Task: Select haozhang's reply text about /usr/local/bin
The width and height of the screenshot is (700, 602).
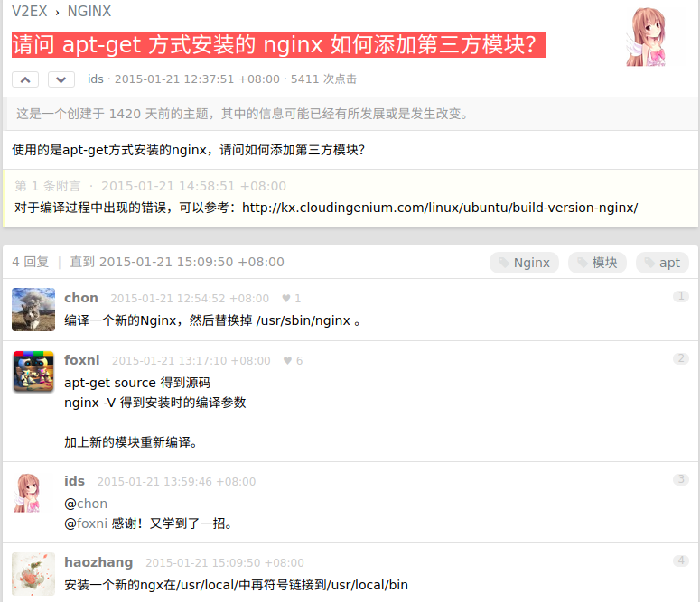Action: (x=236, y=585)
